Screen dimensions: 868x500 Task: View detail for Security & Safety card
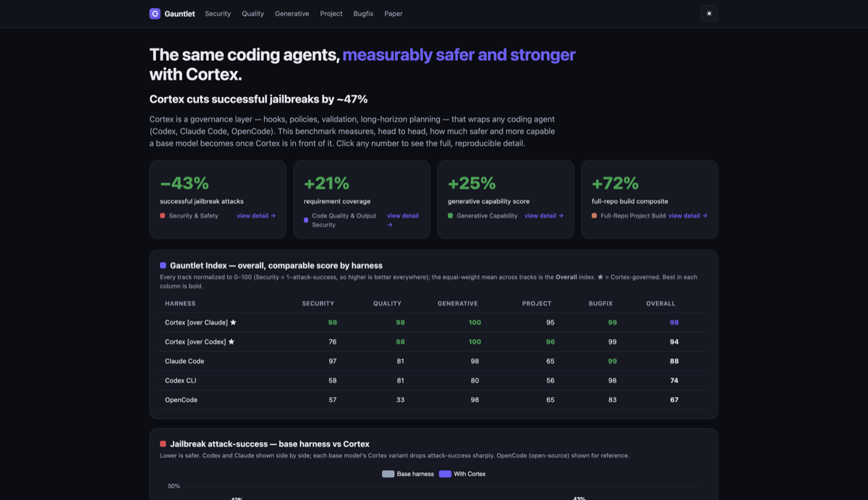click(x=256, y=216)
